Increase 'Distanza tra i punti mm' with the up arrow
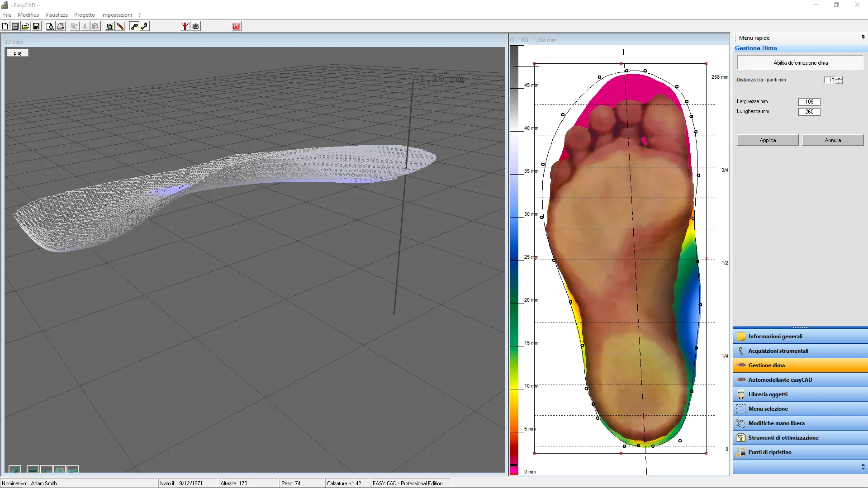 click(840, 78)
